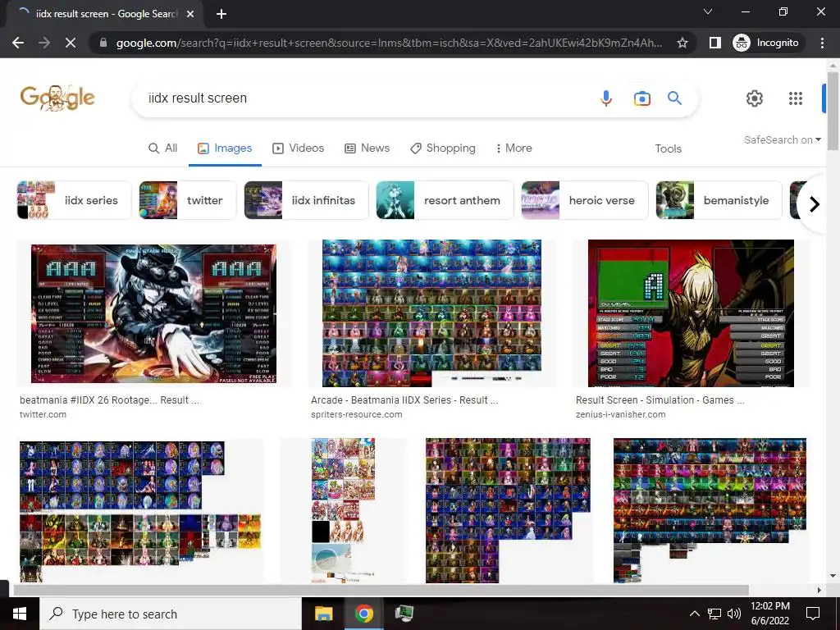
Task: Click the horizontal scrollbar right arrow
Action: click(x=819, y=591)
